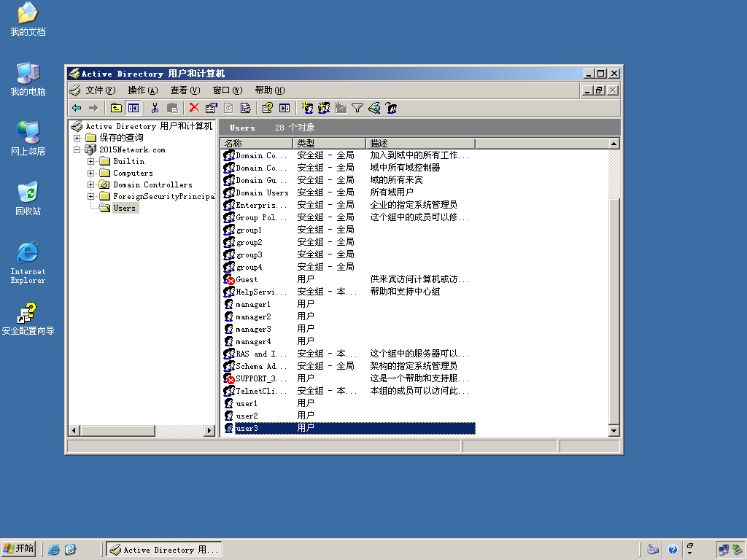Sort list by 名称 column header

click(x=256, y=144)
